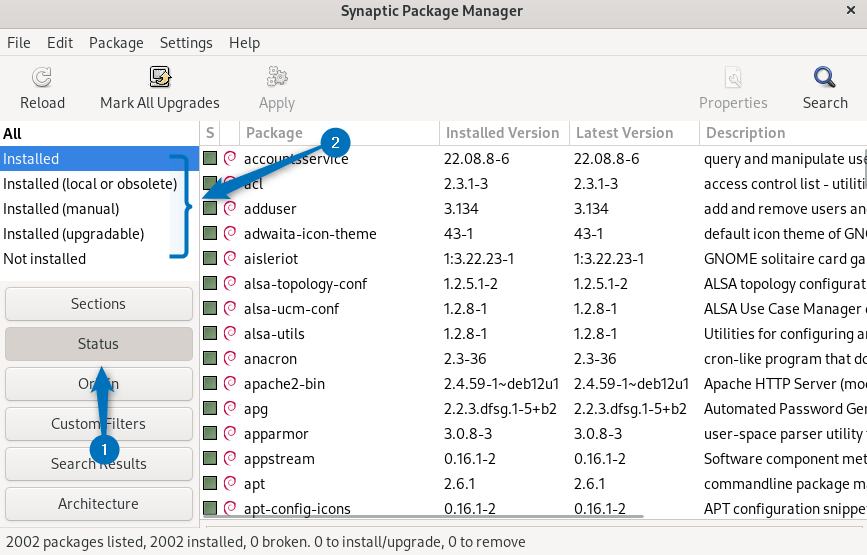Viewport: 867px width, 555px height.
Task: Sort by Latest Version column header
Action: click(624, 133)
